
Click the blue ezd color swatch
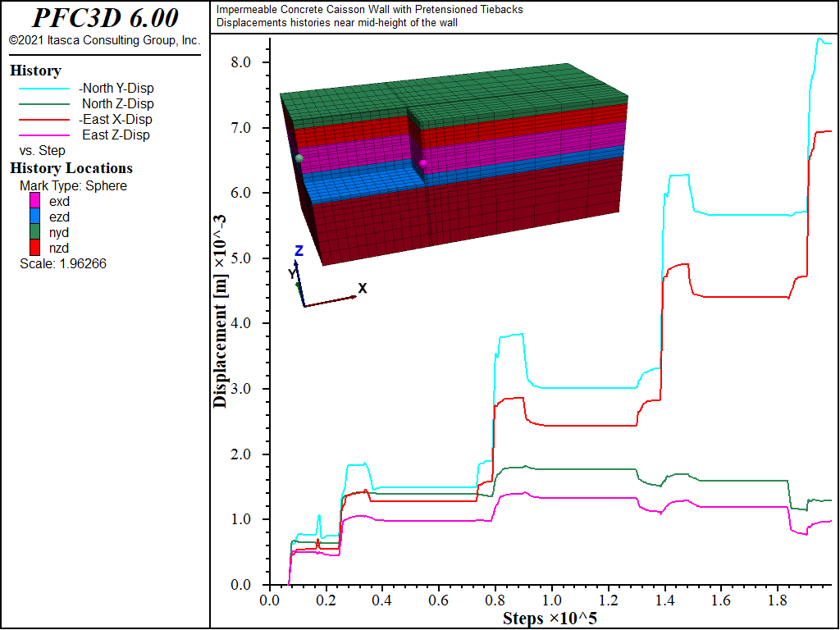pos(34,217)
